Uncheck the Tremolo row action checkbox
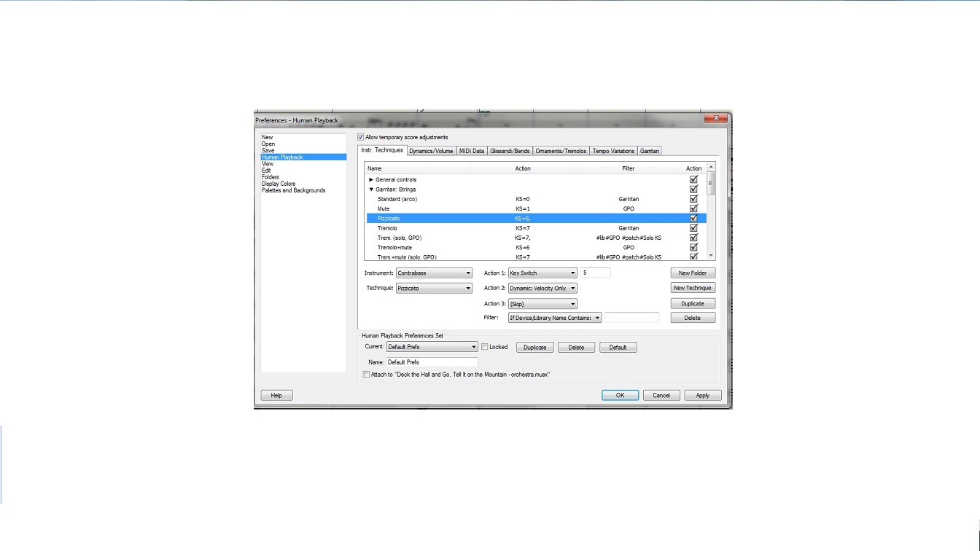 coord(693,228)
